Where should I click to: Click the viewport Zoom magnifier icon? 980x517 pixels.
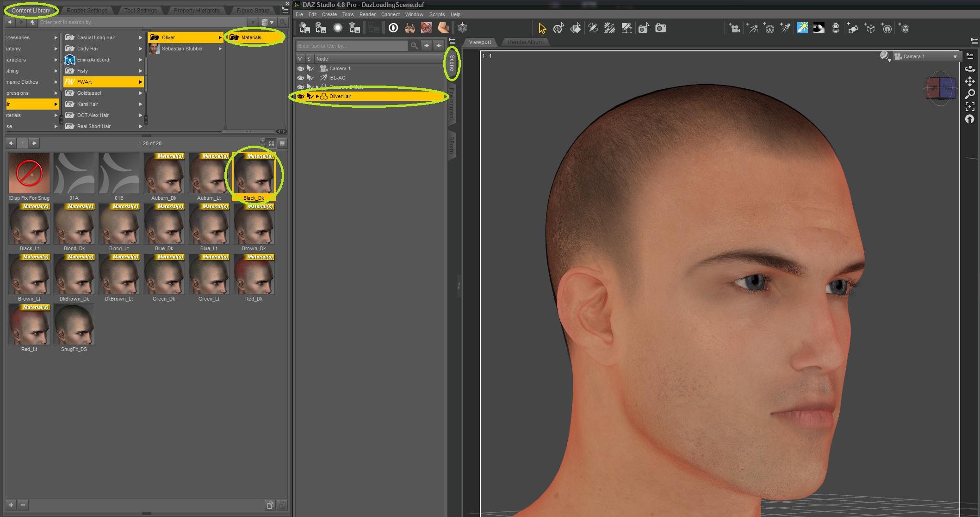(x=970, y=94)
